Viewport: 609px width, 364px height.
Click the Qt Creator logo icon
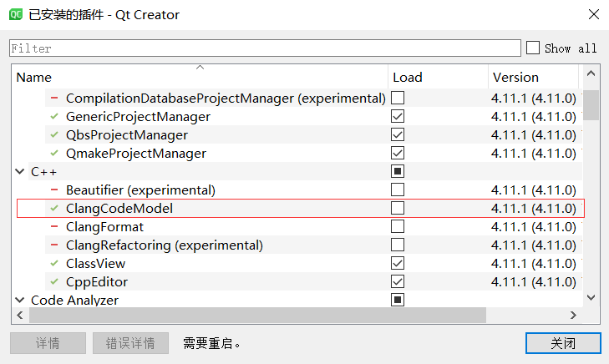pyautogui.click(x=16, y=15)
